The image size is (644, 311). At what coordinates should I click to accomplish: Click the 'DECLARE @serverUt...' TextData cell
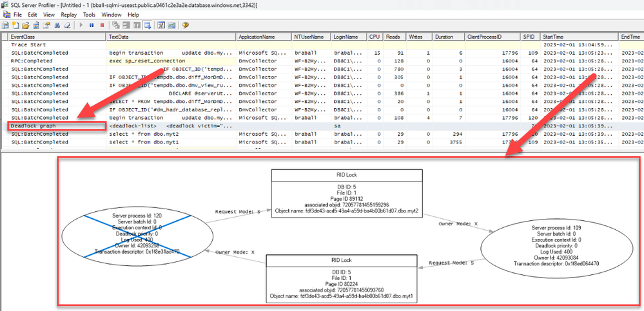171,93
